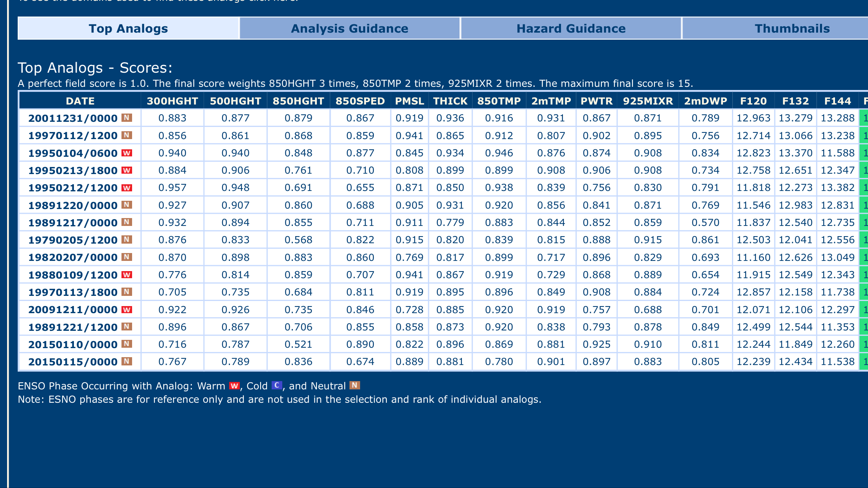868x488 pixels.
Task: Click the warm W icon beside 19880109/1200
Action: (x=127, y=275)
